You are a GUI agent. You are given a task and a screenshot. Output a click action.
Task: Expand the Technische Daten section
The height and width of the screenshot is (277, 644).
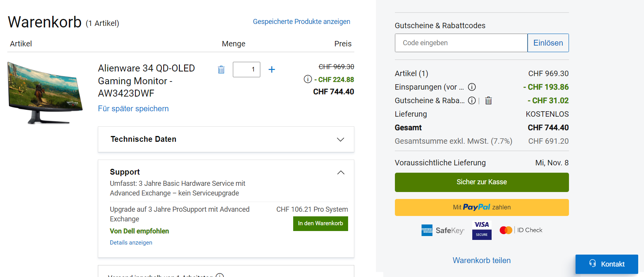(x=340, y=139)
